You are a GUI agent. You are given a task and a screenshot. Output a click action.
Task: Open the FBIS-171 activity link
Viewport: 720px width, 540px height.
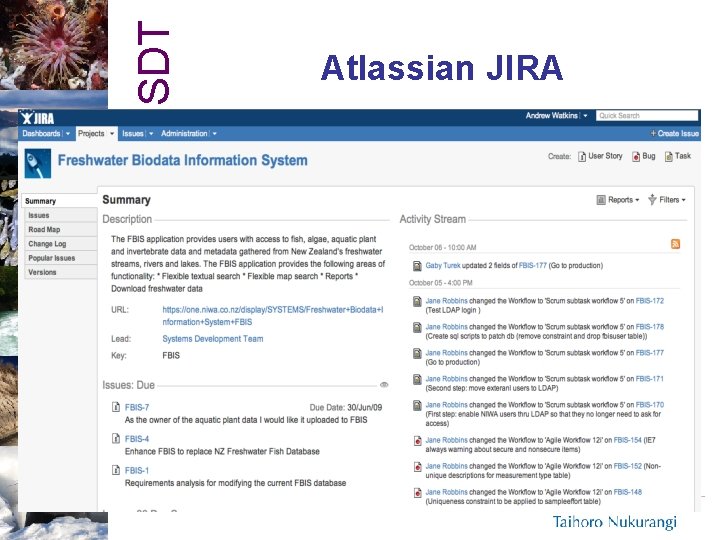click(650, 379)
